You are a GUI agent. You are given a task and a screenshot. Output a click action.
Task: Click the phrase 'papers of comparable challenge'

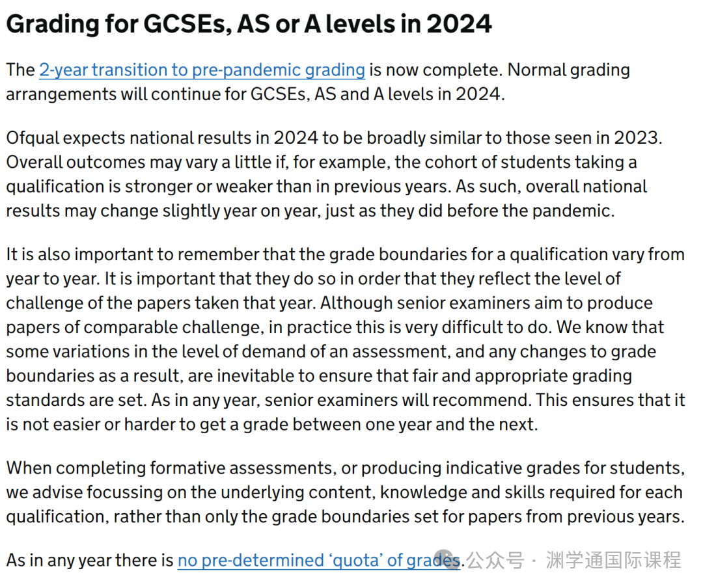[x=133, y=327]
